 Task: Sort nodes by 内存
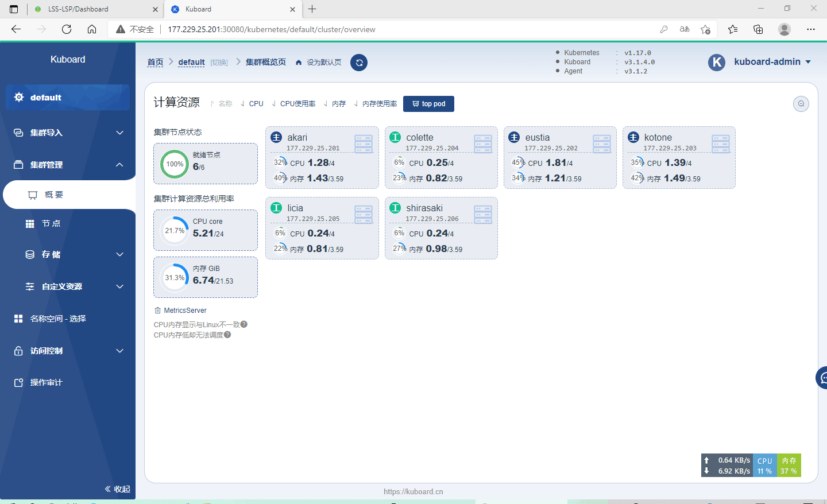coord(335,104)
